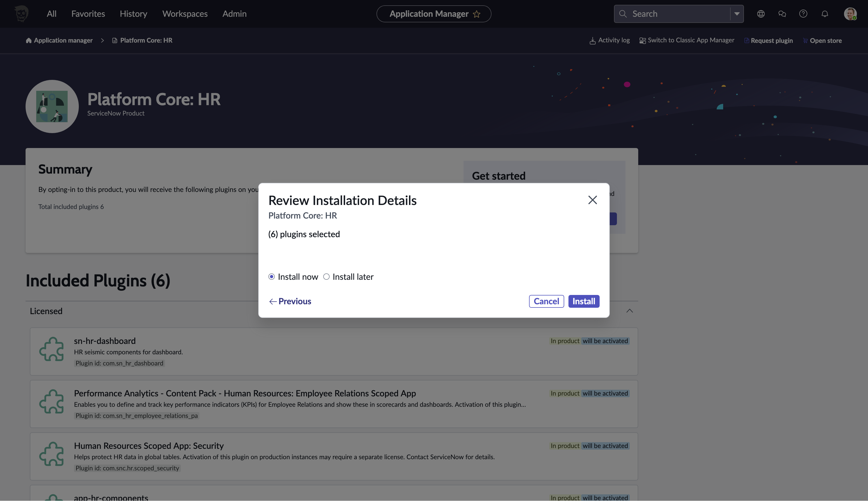Close the Review Installation Details dialog
This screenshot has height=501, width=868.
[x=592, y=200]
